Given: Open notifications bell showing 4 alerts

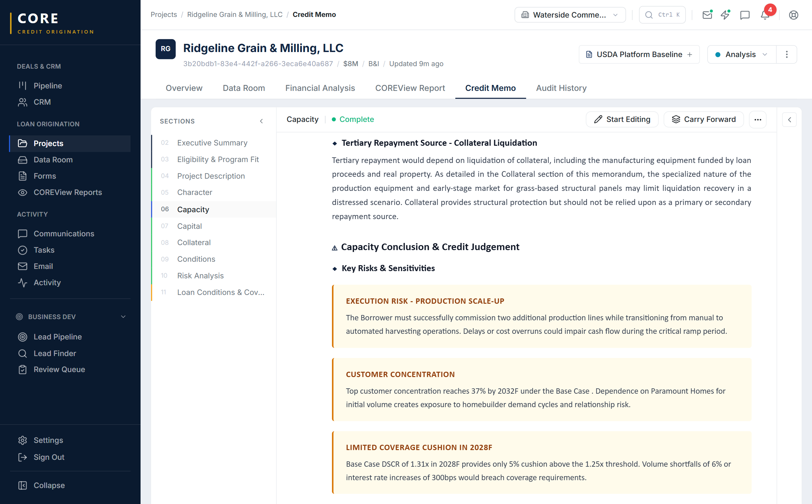Looking at the screenshot, I should click(x=764, y=15).
